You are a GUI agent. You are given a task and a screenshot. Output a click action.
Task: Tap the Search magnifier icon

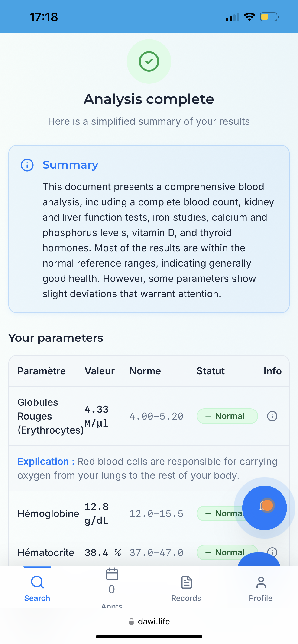37,583
